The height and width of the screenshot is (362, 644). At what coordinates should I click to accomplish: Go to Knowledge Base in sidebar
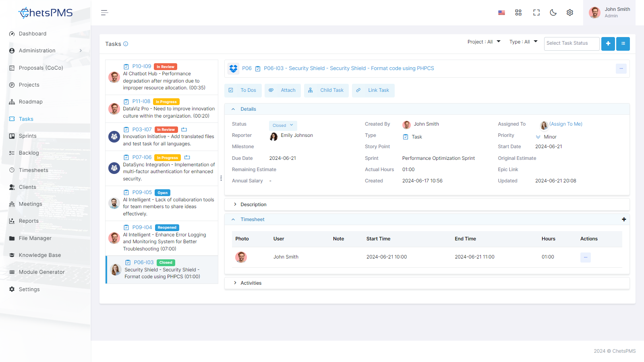[x=40, y=255]
